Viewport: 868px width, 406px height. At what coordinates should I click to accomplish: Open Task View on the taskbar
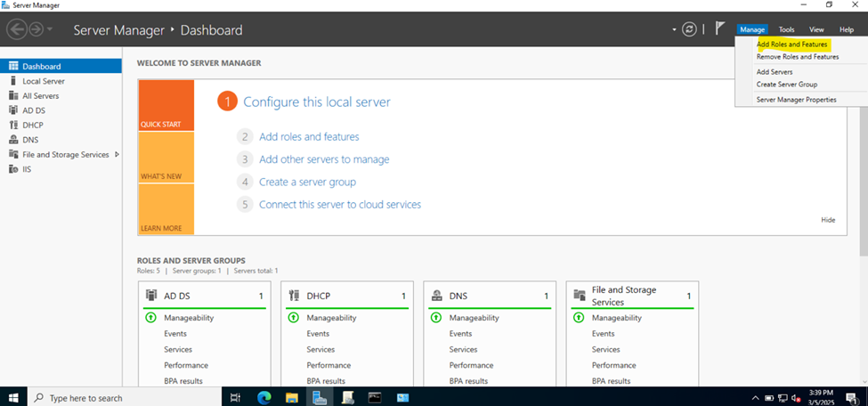click(x=235, y=398)
